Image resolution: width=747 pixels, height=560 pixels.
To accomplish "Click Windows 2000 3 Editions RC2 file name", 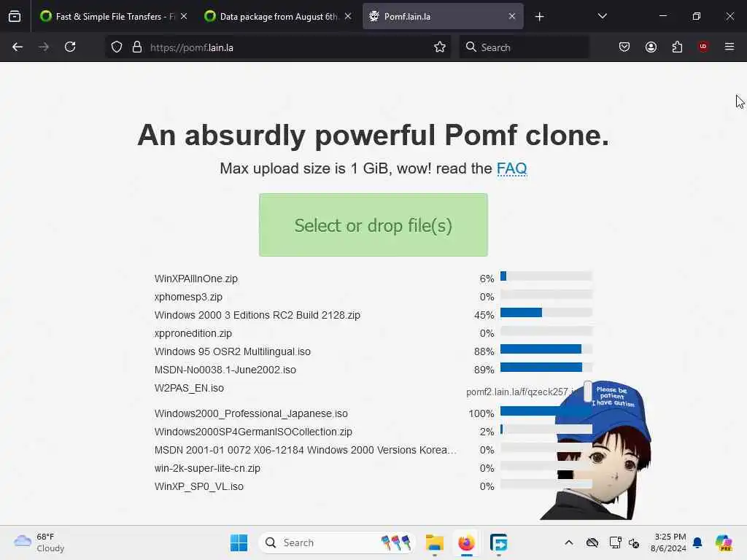I will pyautogui.click(x=258, y=315).
